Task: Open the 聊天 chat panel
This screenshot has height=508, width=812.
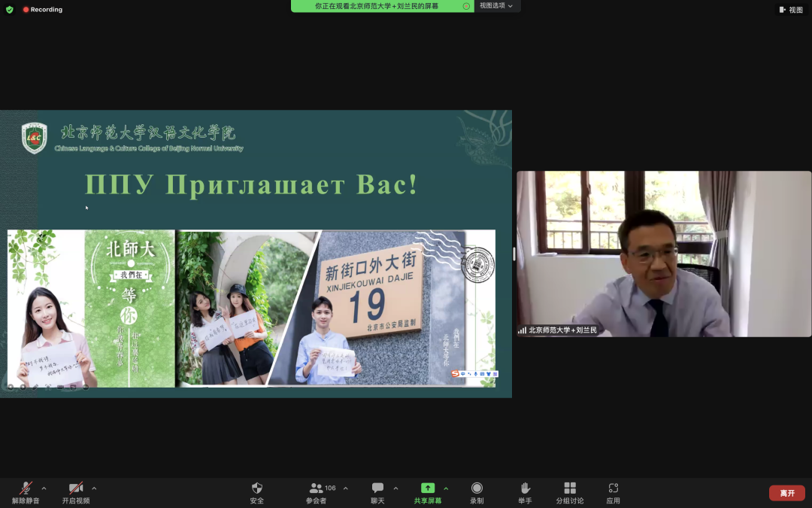Action: pyautogui.click(x=377, y=493)
